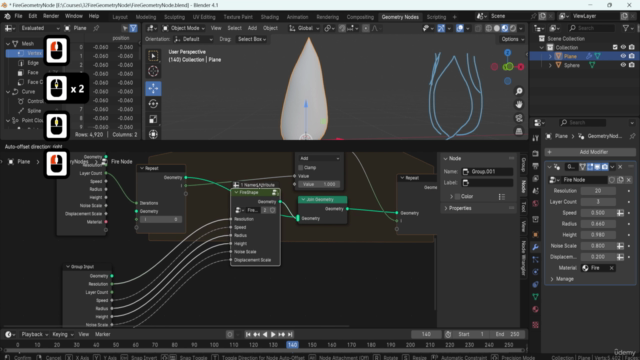The width and height of the screenshot is (640, 360).
Task: Select the Cursor tool in viewport toolbar
Action: [153, 71]
